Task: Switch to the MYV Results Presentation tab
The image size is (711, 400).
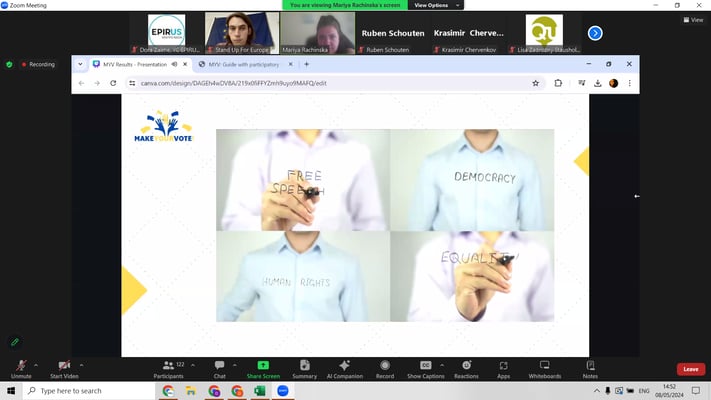Action: pos(135,64)
